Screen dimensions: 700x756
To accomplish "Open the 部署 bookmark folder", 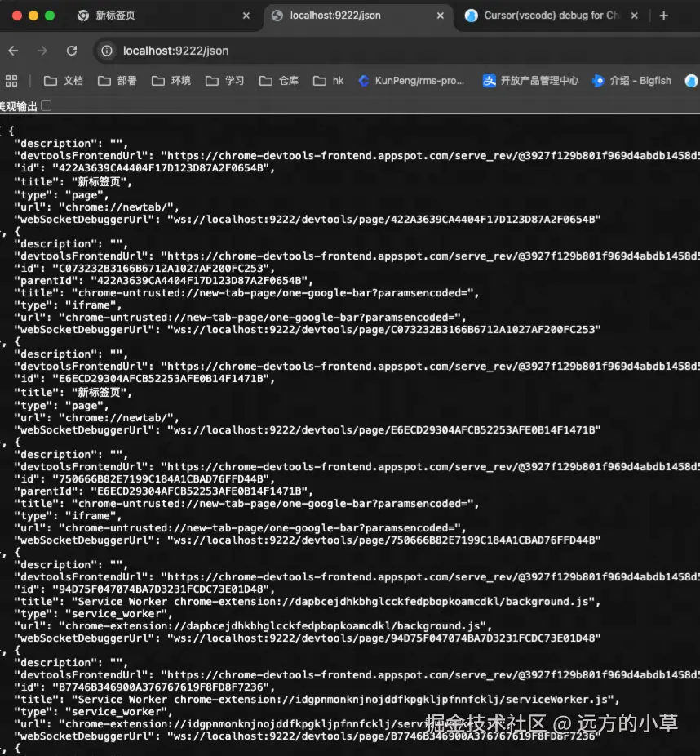I will point(117,81).
